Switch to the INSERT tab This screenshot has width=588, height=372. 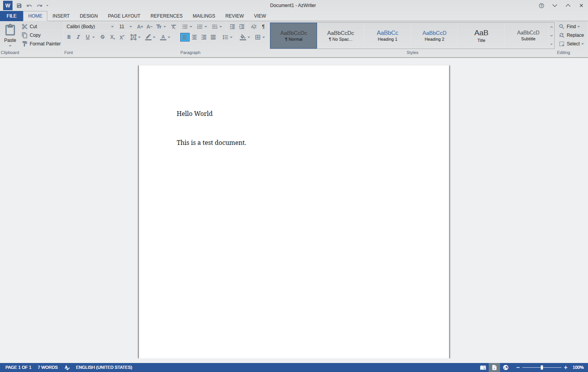coord(61,16)
